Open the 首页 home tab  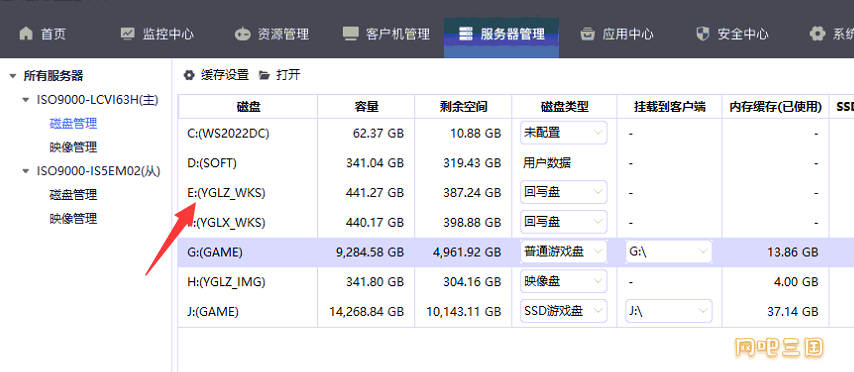pyautogui.click(x=42, y=34)
